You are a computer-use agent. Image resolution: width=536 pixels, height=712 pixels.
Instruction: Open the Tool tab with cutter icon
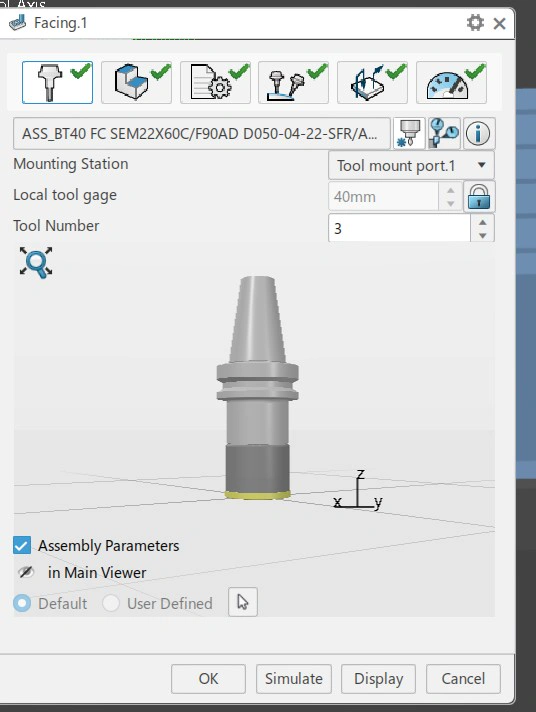(x=57, y=83)
